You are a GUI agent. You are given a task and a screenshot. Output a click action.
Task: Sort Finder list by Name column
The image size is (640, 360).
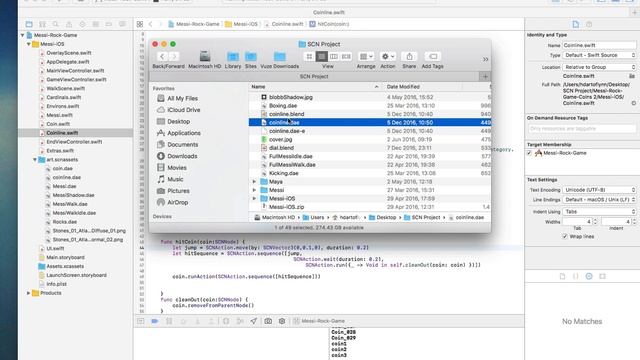pyautogui.click(x=315, y=87)
